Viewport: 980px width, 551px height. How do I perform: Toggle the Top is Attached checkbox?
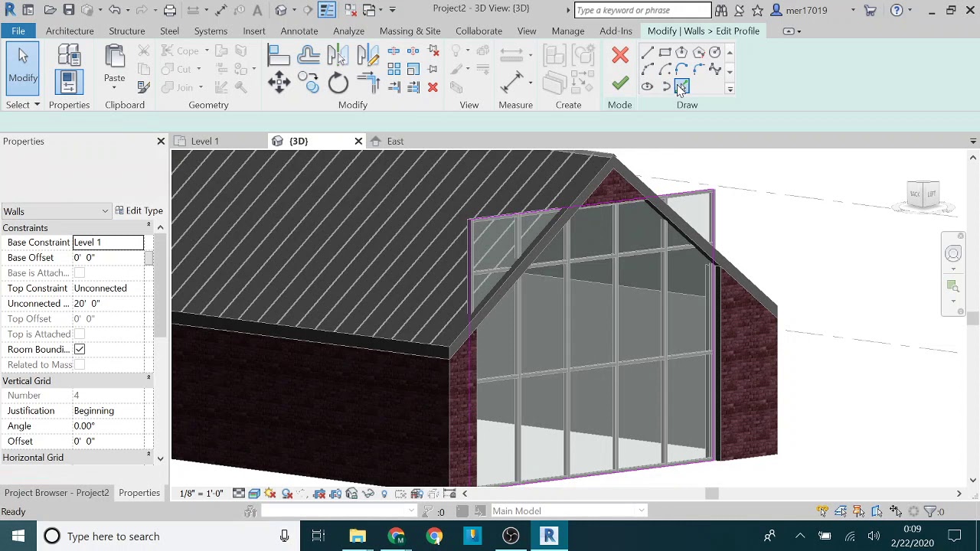[80, 334]
